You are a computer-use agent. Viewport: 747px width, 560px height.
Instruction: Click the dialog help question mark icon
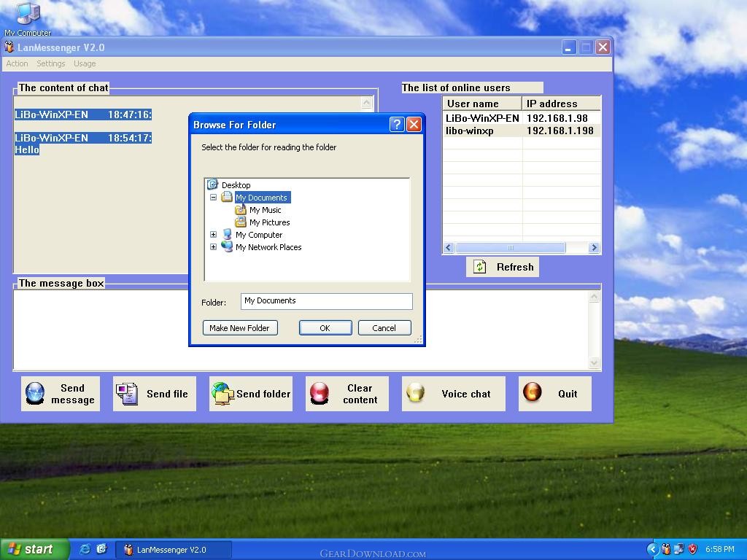[397, 124]
